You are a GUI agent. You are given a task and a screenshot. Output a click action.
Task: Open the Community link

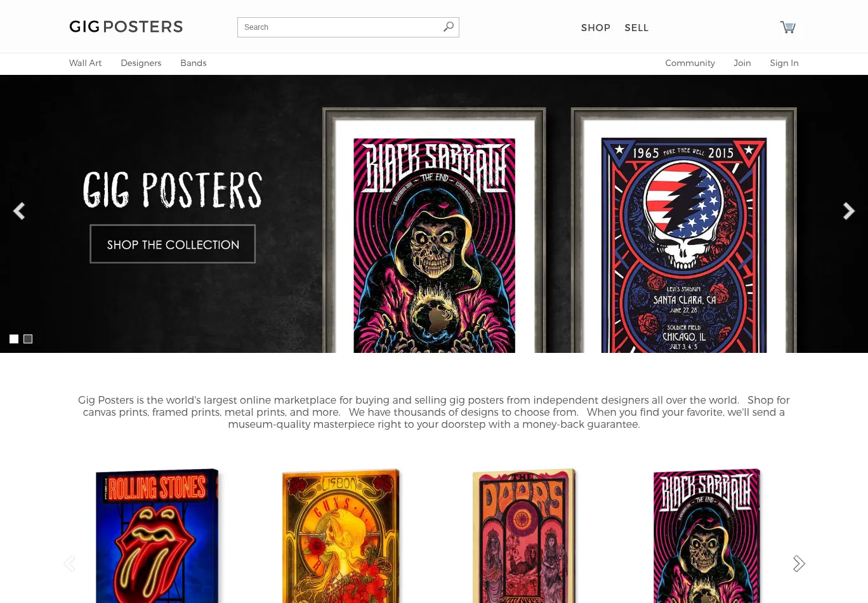tap(690, 63)
